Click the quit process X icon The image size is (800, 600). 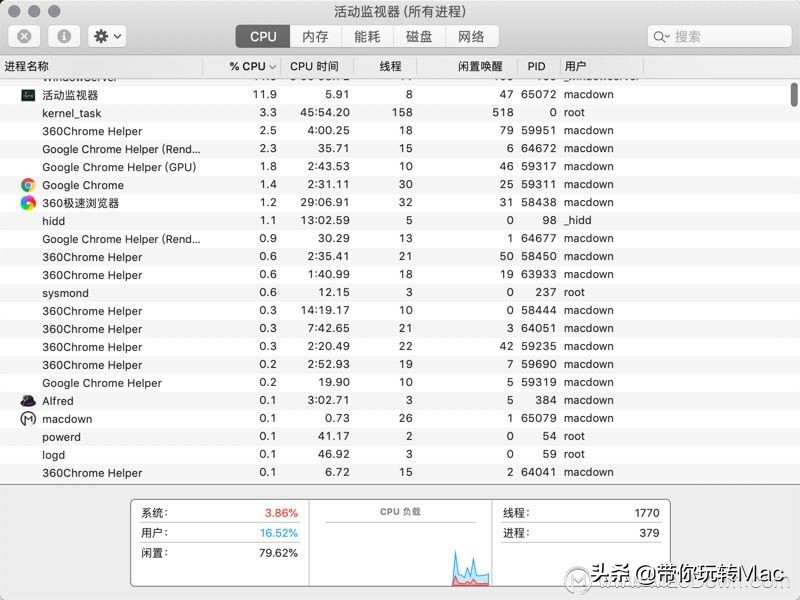[x=22, y=36]
